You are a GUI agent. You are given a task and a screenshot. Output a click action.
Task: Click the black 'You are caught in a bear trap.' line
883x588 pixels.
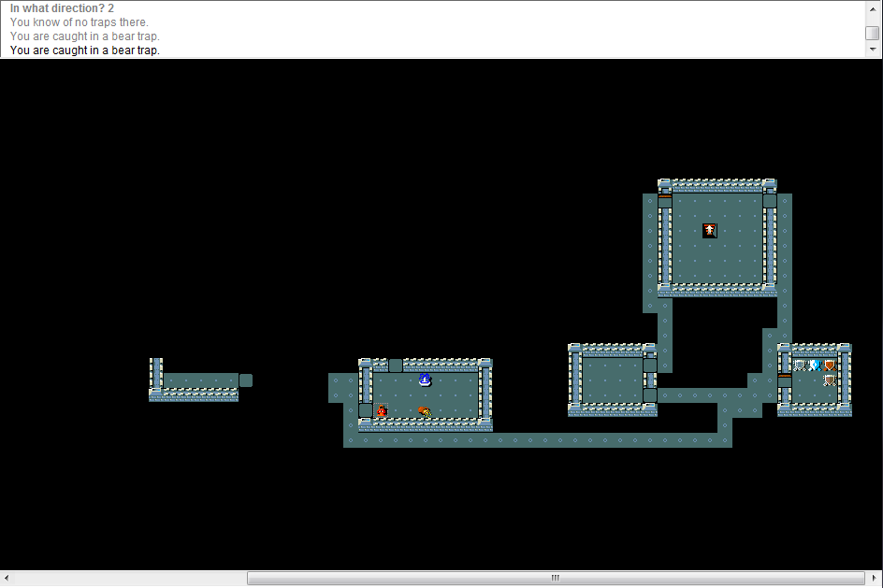pos(85,50)
